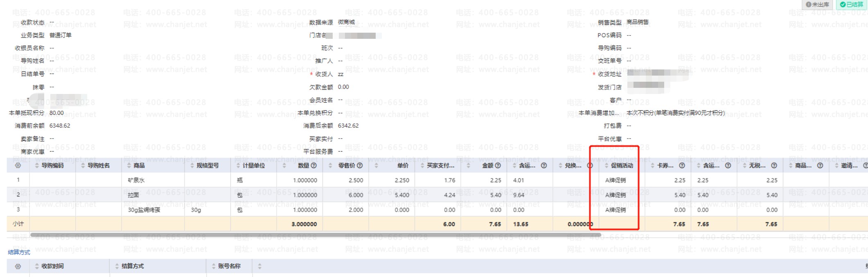Click 欠款金额 value 0.00
868x277 pixels.
343,87
